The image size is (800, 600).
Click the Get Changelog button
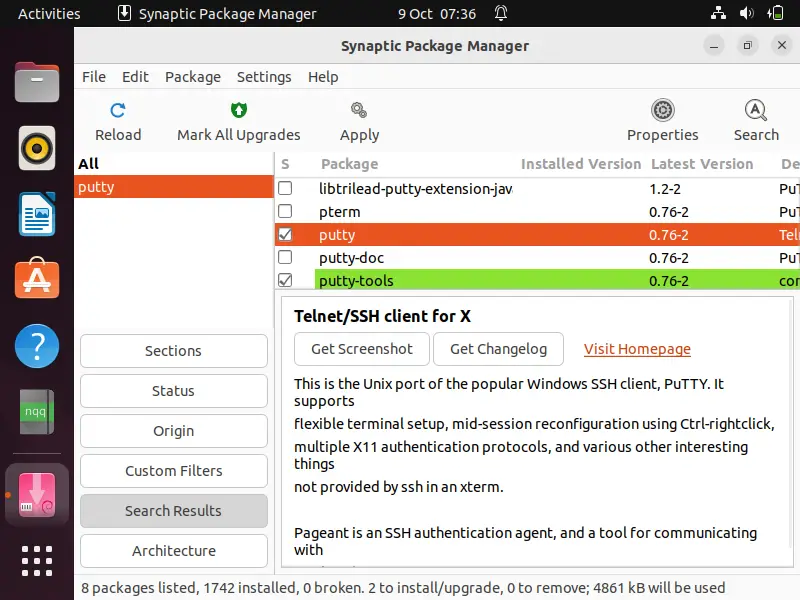(498, 349)
